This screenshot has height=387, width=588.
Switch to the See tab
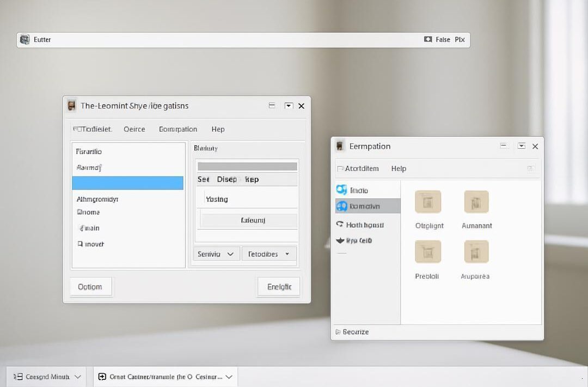[x=203, y=179]
